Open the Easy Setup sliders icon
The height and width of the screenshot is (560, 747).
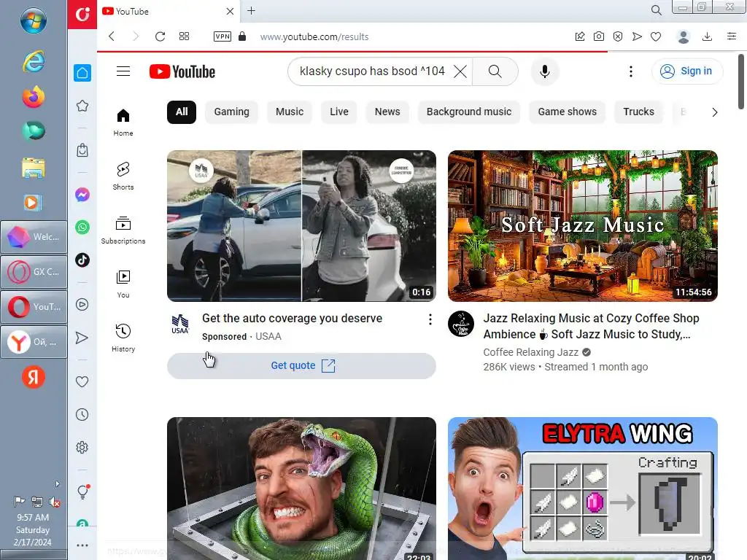(x=732, y=36)
